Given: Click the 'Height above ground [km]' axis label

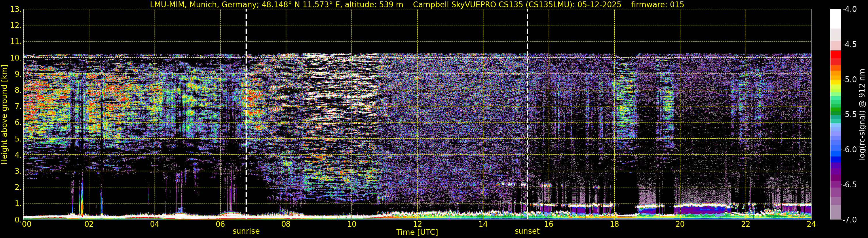Looking at the screenshot, I should click(x=4, y=115).
